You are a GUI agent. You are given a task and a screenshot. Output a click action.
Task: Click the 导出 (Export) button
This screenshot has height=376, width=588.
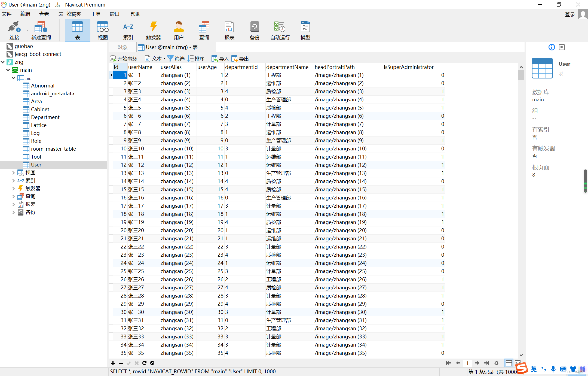[240, 59]
